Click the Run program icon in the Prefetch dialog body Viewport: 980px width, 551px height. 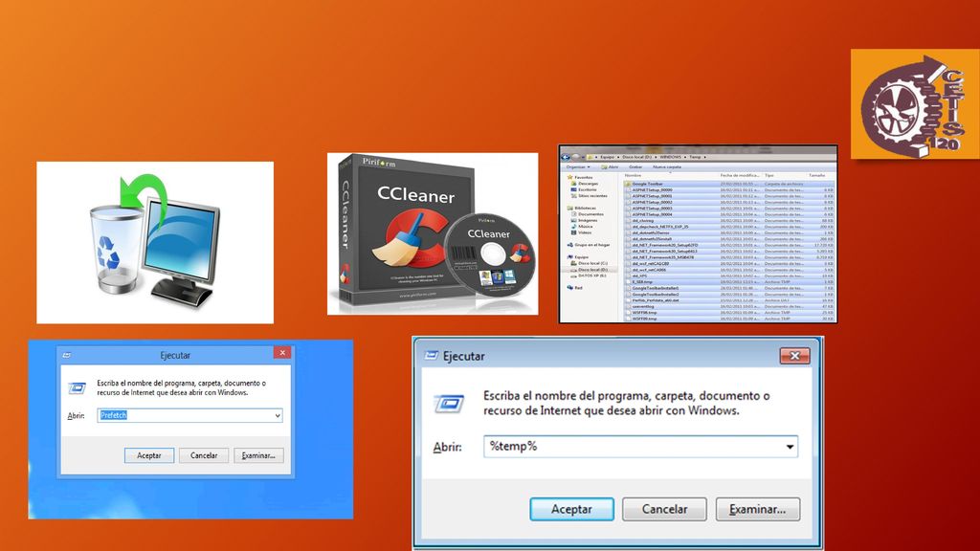pyautogui.click(x=77, y=388)
